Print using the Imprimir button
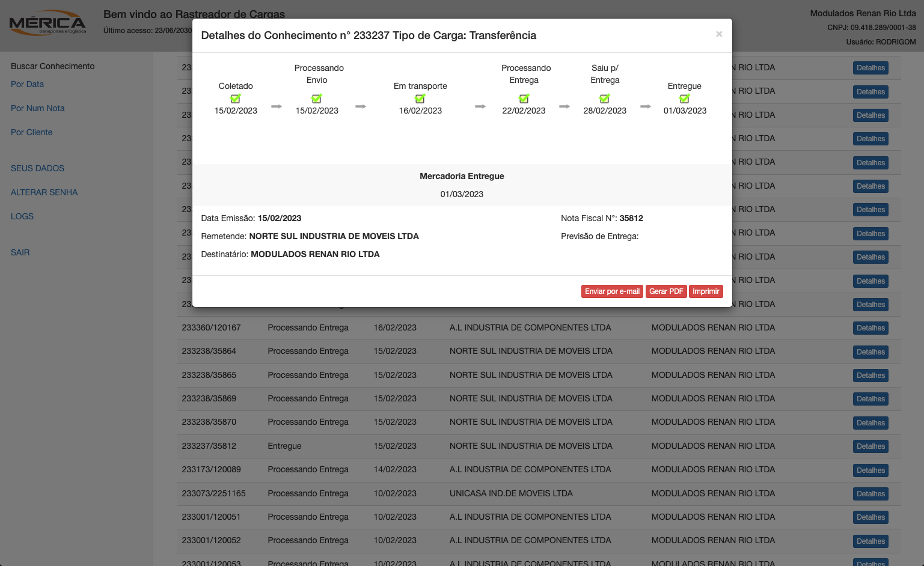Screen dimensions: 924x566 [x=706, y=291]
